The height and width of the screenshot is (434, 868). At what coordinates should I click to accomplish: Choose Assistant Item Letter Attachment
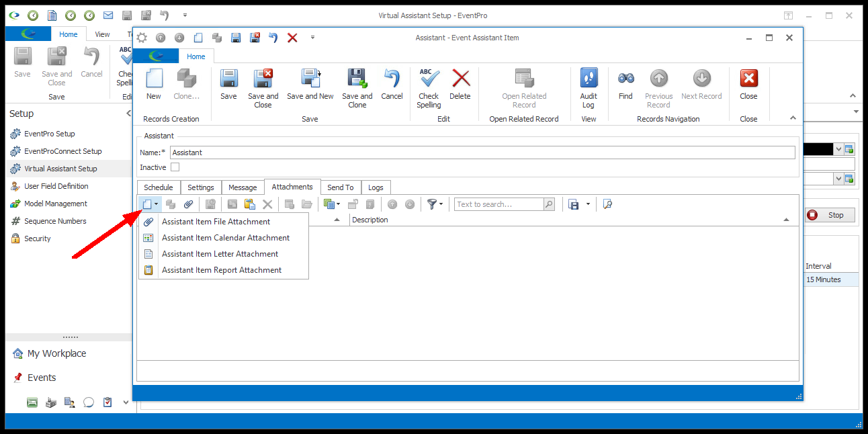click(224, 254)
